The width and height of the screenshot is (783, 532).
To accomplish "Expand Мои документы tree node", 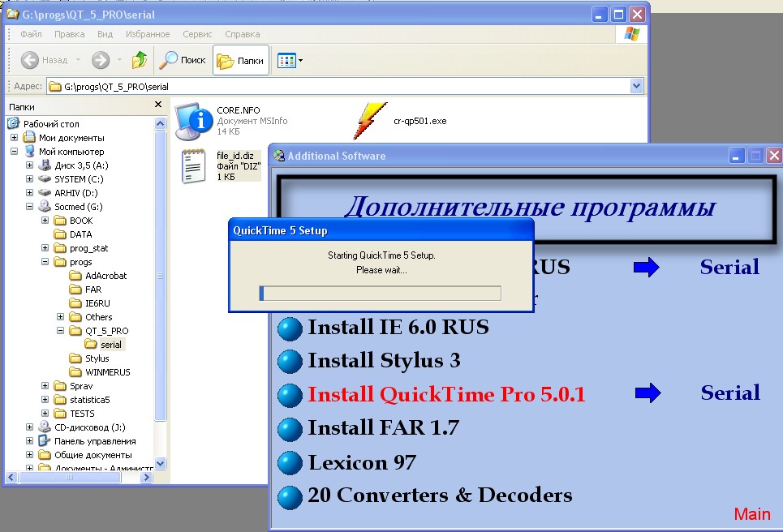I will [14, 137].
